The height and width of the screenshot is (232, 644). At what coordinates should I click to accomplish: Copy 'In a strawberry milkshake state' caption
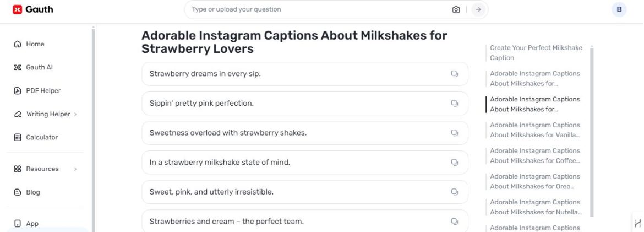click(454, 163)
